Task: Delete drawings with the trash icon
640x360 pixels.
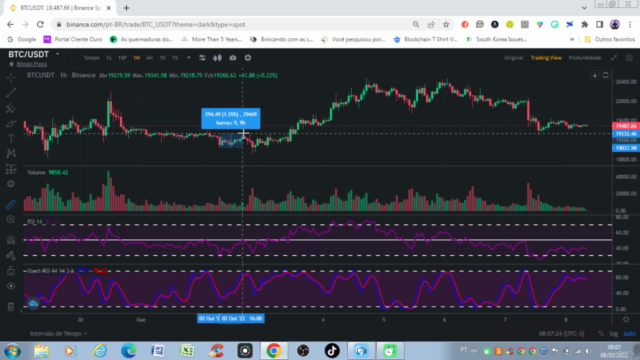Action: [11, 307]
